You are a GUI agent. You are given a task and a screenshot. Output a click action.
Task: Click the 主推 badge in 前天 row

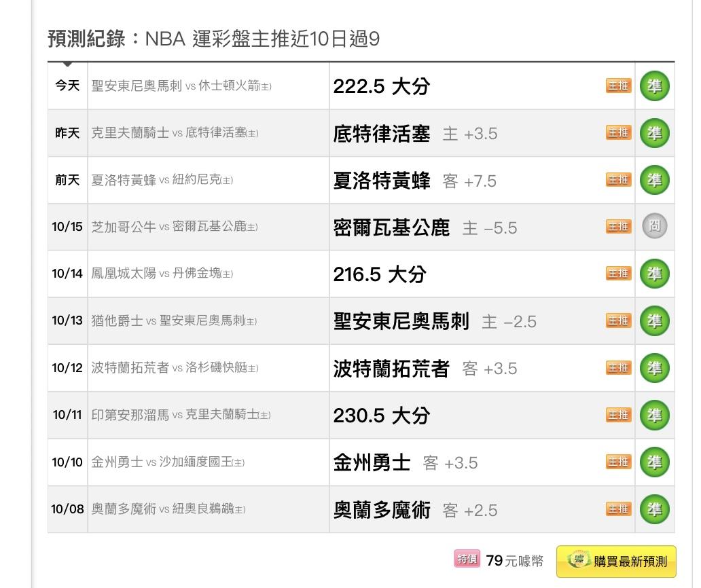[x=619, y=180]
